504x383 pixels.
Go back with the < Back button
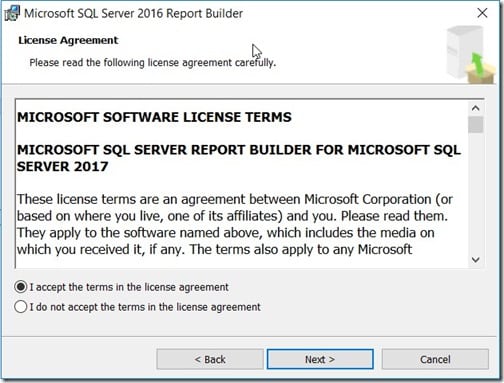tap(210, 359)
